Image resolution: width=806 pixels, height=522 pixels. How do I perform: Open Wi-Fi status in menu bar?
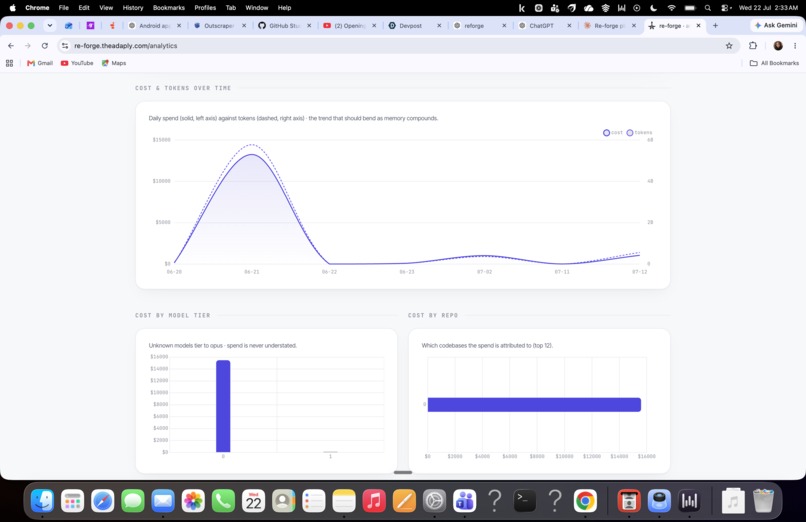[x=671, y=8]
